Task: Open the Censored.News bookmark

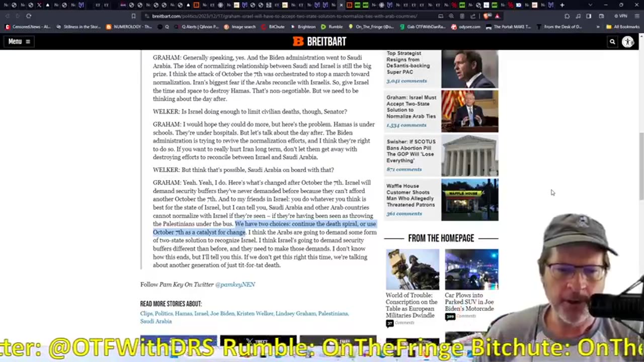Action: point(28,27)
